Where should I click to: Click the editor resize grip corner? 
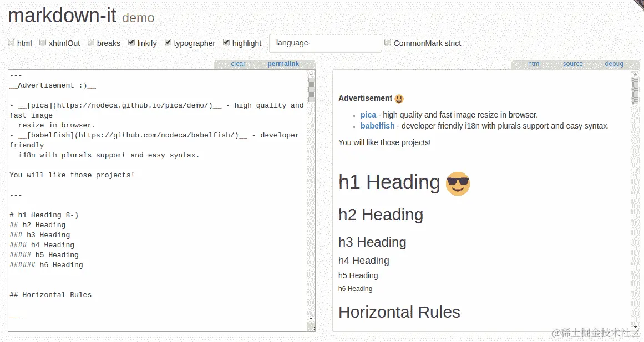[x=312, y=328]
